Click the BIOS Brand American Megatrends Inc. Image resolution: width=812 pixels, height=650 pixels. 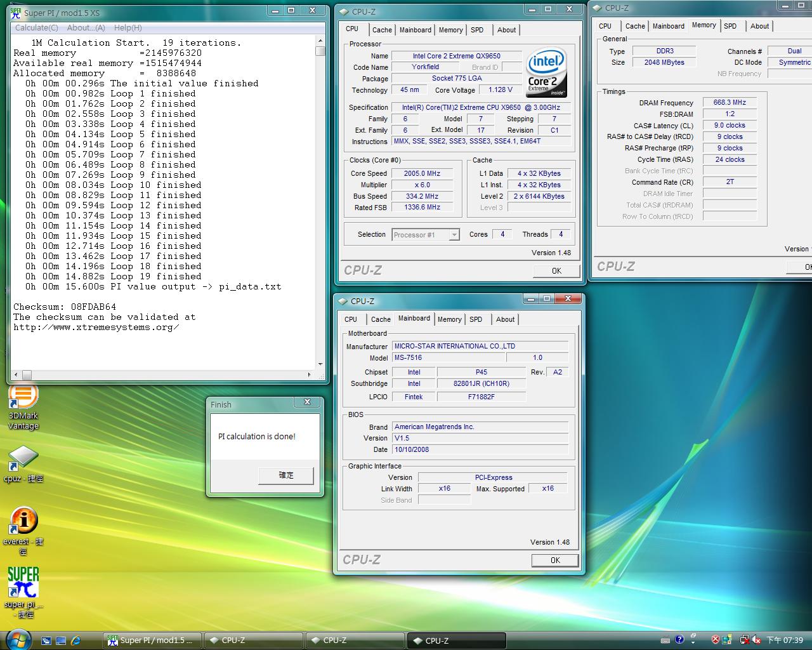pos(480,427)
